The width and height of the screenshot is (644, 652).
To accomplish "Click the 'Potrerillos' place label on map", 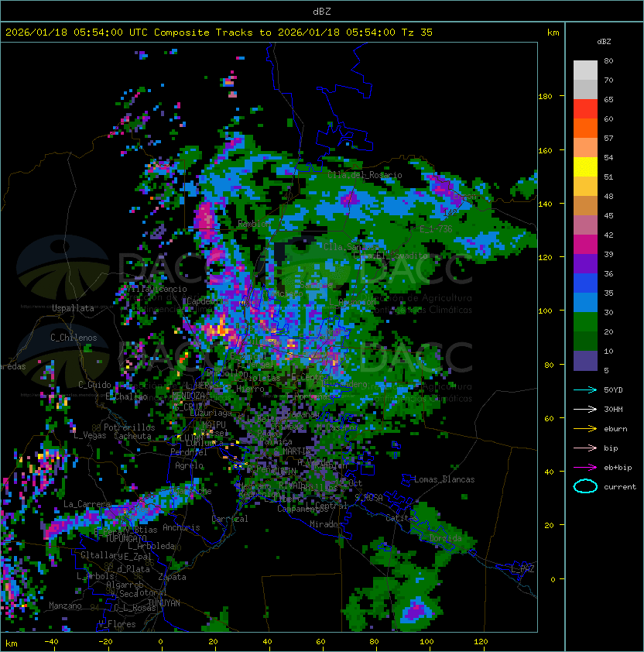I will 129,427.
